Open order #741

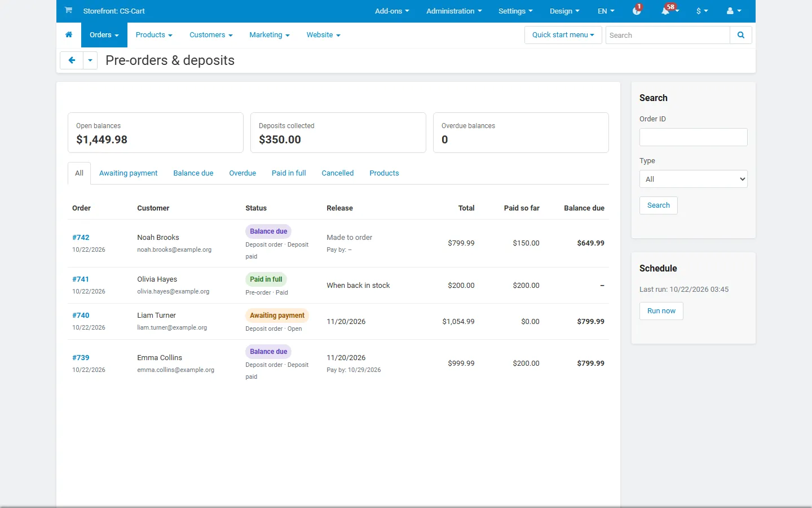[81, 279]
